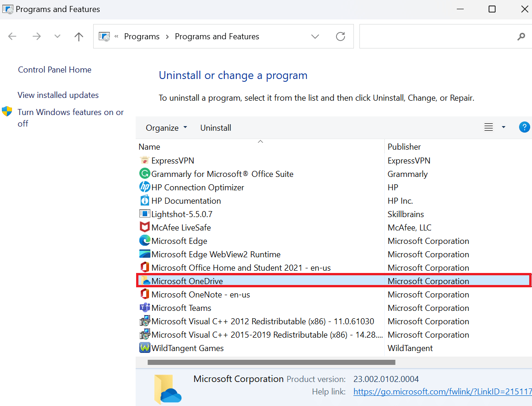Click the HP Connection Optimizer icon

(x=144, y=187)
